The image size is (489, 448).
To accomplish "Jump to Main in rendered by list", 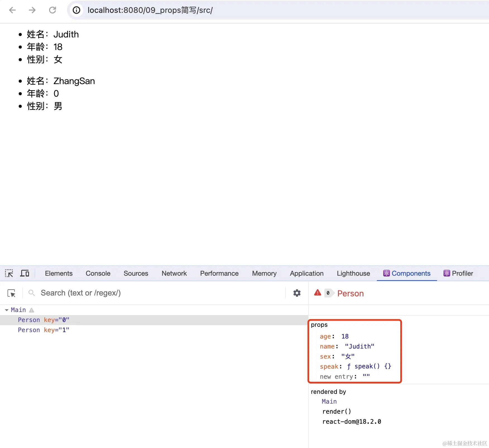I will (x=329, y=402).
